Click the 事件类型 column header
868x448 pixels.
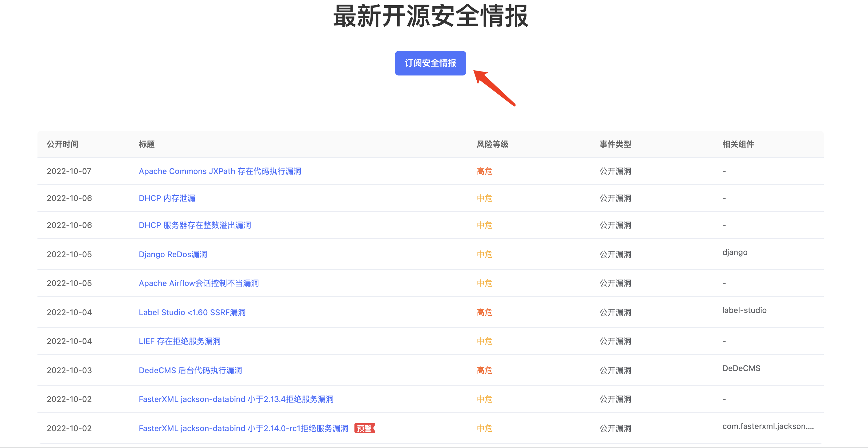click(x=615, y=144)
